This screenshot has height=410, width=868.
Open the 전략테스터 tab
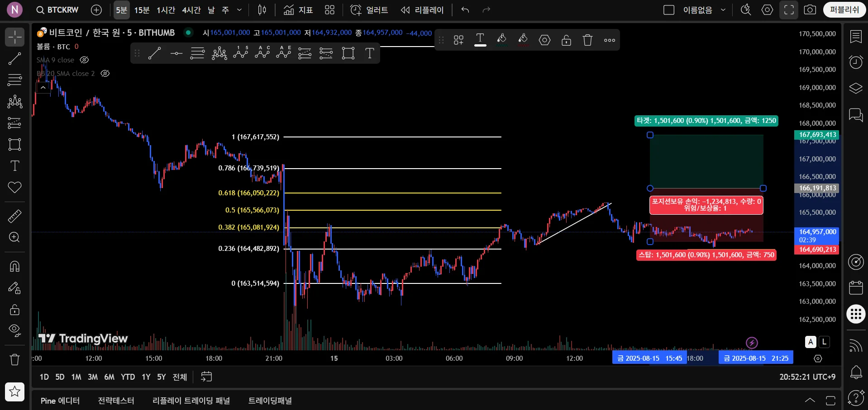[x=116, y=401]
